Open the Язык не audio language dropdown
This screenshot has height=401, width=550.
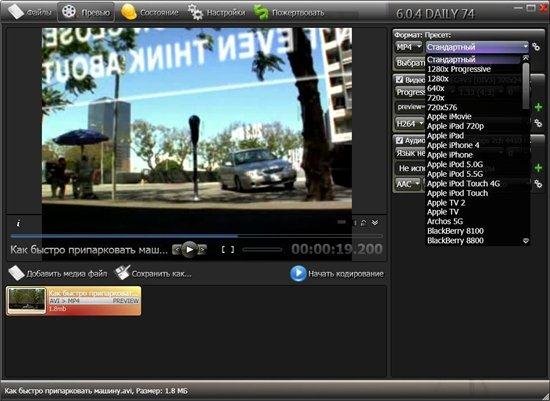point(410,153)
